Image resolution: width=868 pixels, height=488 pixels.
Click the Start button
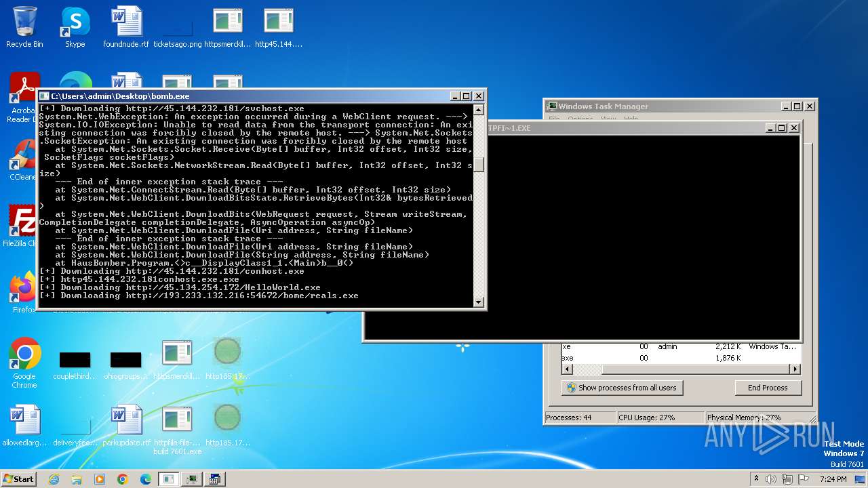18,479
